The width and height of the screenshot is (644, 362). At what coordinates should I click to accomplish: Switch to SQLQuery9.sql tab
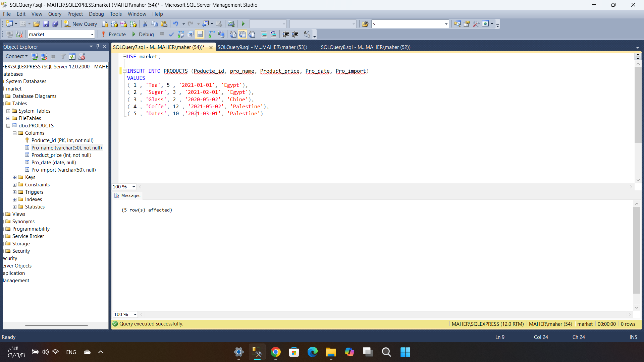[x=262, y=47]
